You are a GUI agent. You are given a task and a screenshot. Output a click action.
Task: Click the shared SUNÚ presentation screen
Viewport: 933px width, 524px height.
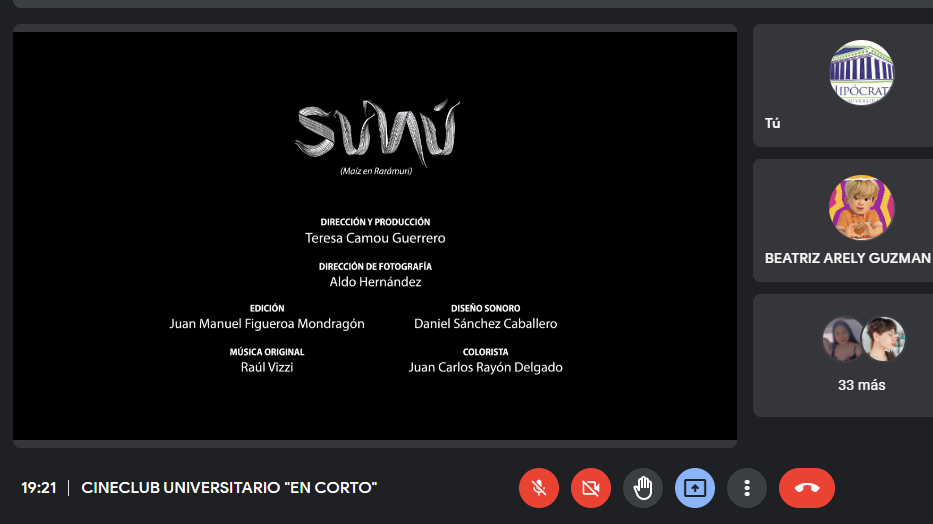pyautogui.click(x=375, y=236)
